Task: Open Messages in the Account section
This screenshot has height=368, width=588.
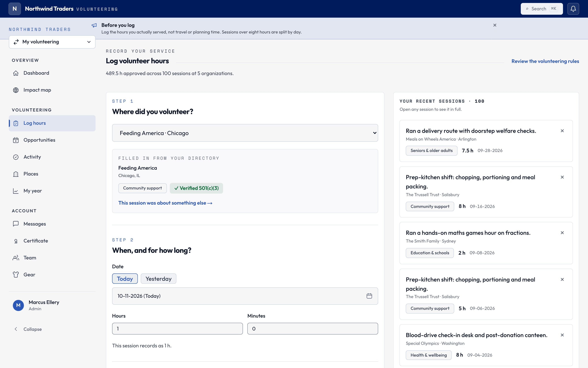Action: pos(52,224)
